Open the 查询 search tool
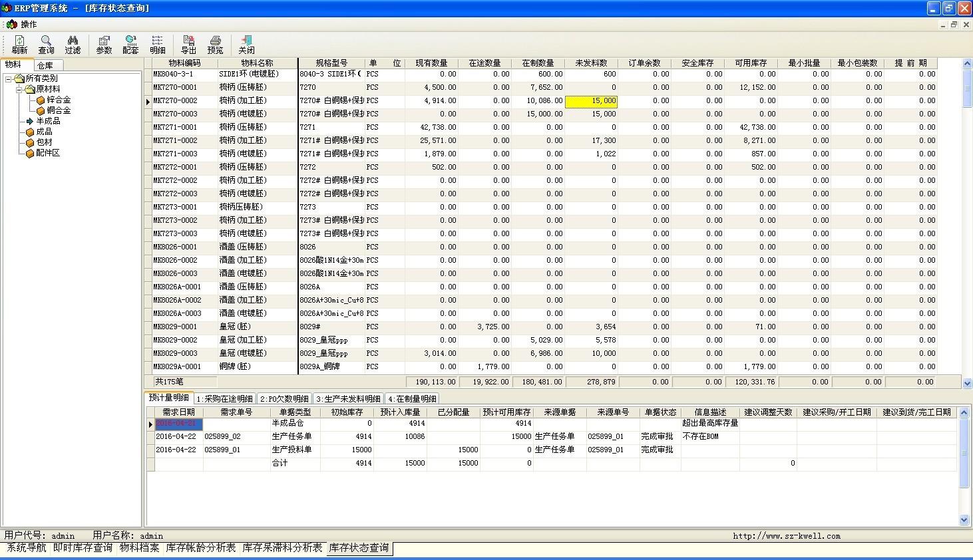Screen dimensions: 973x560 pyautogui.click(x=46, y=45)
